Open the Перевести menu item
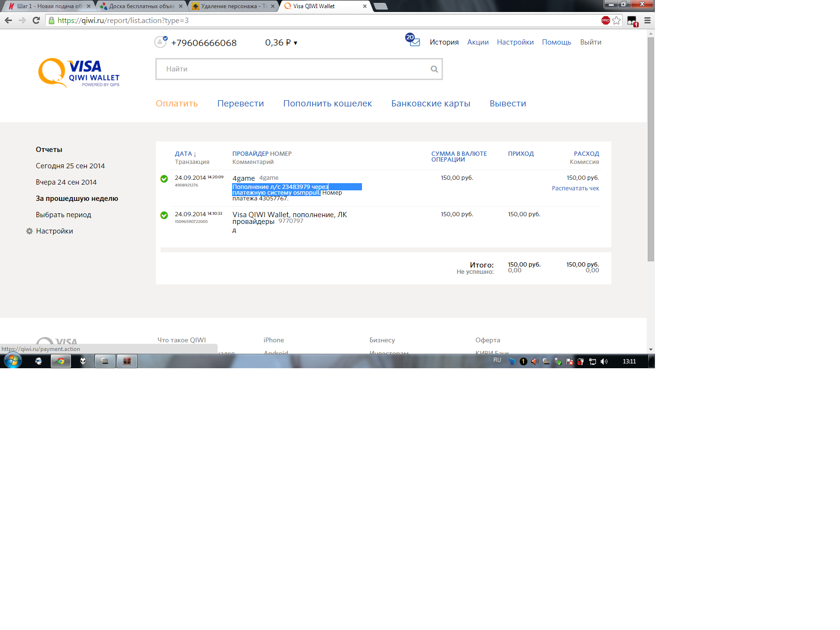Viewport: 840px width, 630px height. 241,104
